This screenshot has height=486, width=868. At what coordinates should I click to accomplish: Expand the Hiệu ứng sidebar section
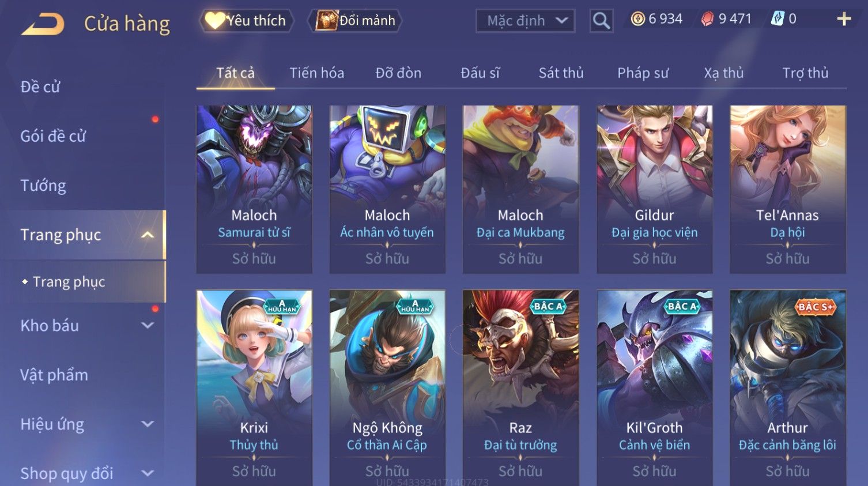(148, 424)
